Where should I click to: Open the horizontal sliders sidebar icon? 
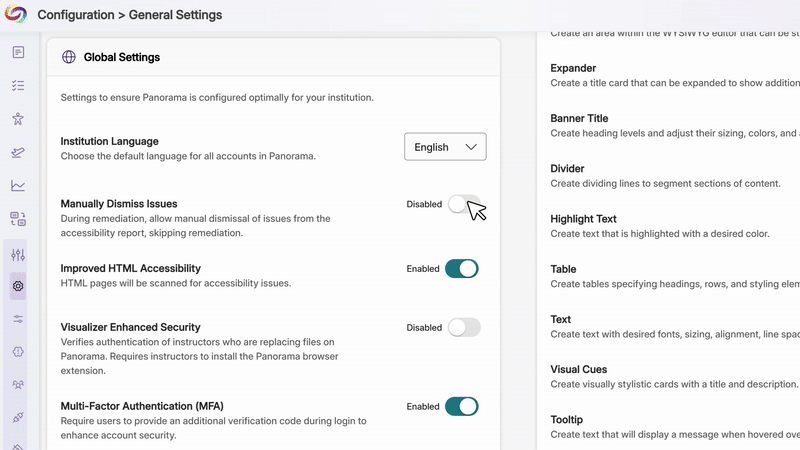18,319
